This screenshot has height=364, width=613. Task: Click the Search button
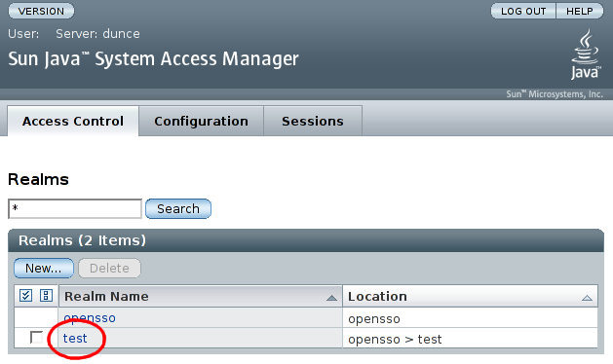pos(178,209)
